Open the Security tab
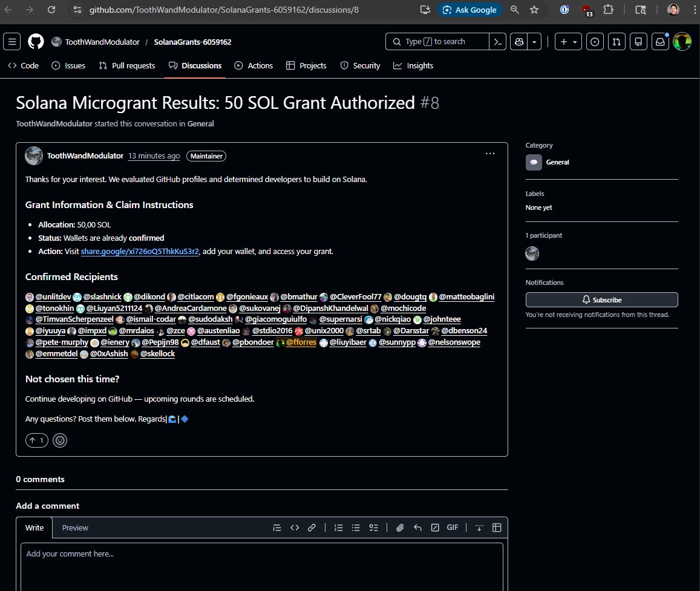The width and height of the screenshot is (700, 591). (360, 65)
